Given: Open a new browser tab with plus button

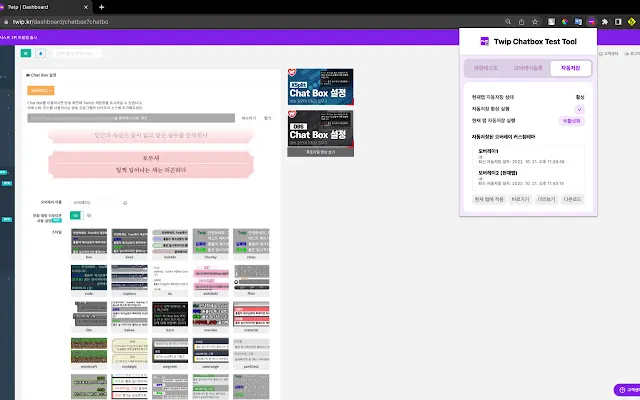Looking at the screenshot, I should pyautogui.click(x=102, y=7).
